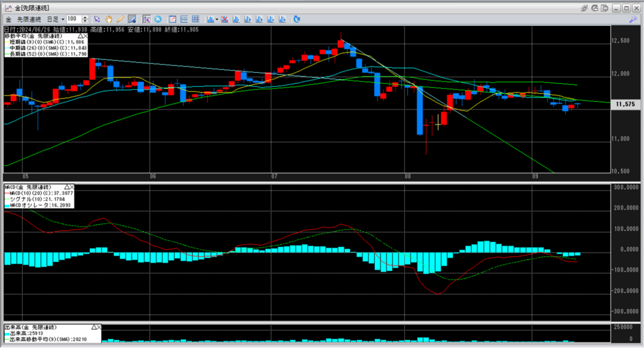Click the bar count field showing 100
The width and height of the screenshot is (644, 348).
pos(73,19)
